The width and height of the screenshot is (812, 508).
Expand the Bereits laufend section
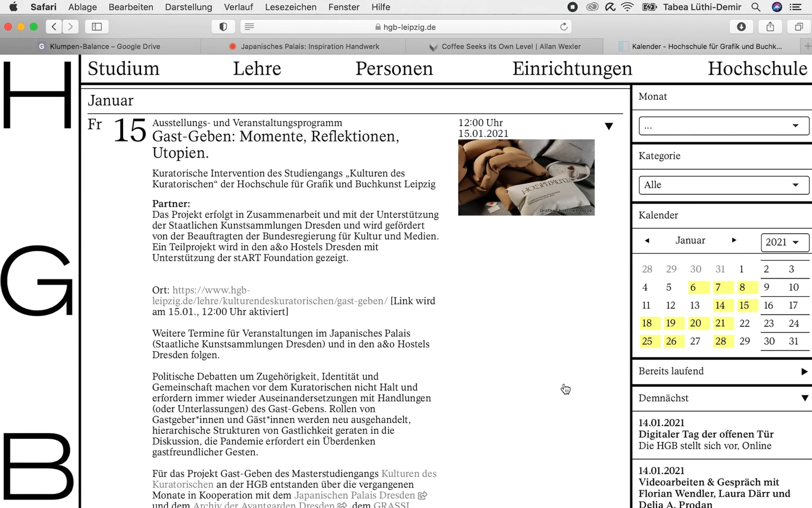tap(805, 372)
